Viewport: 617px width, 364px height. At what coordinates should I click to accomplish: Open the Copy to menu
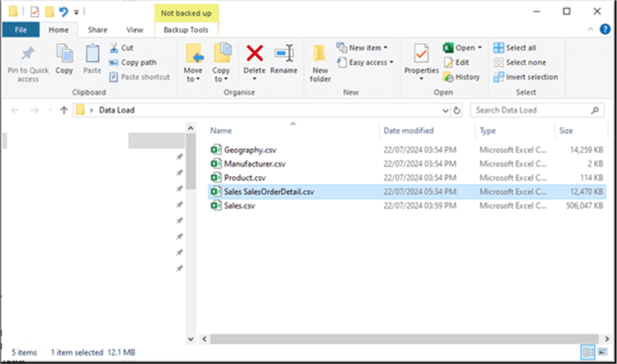tap(221, 63)
